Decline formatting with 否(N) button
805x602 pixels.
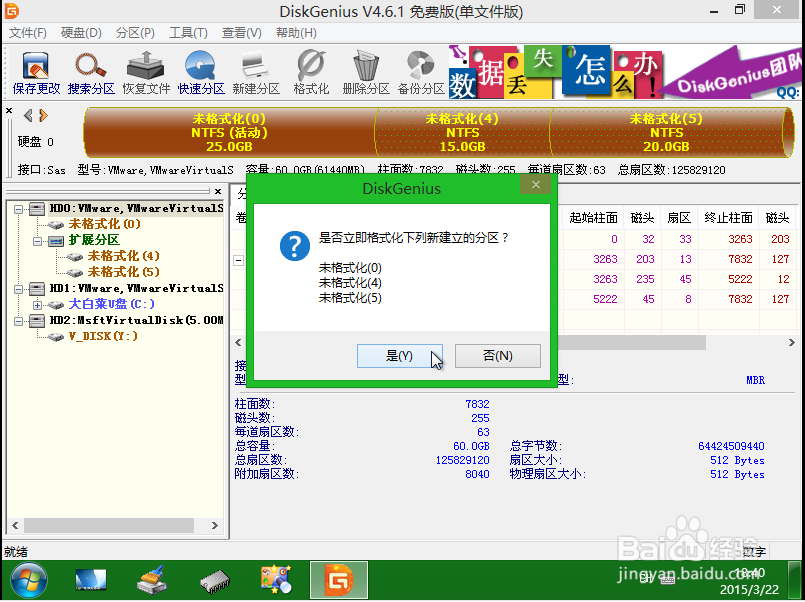(497, 356)
